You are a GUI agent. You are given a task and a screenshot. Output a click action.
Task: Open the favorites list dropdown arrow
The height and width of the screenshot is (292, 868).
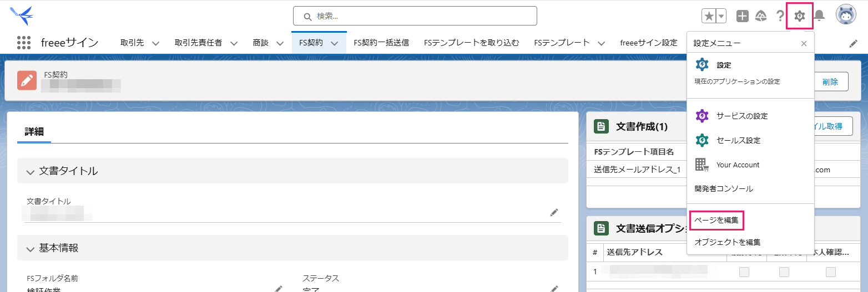click(x=721, y=16)
